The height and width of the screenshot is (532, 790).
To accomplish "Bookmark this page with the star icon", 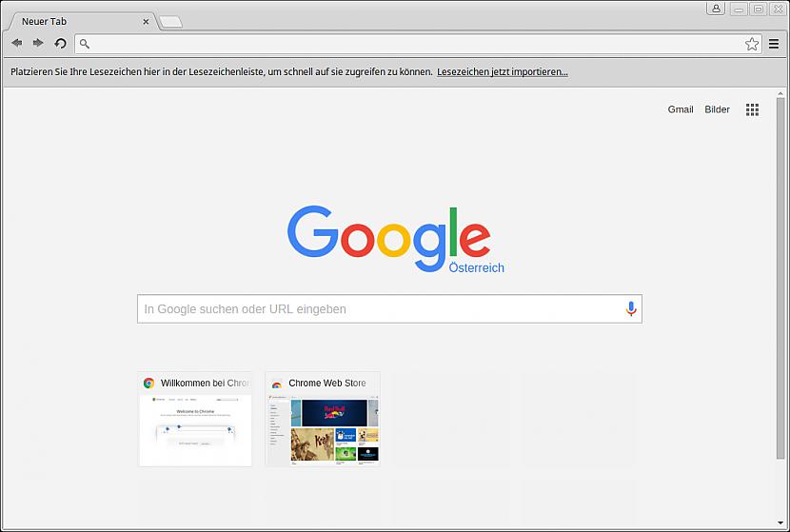I will click(752, 44).
